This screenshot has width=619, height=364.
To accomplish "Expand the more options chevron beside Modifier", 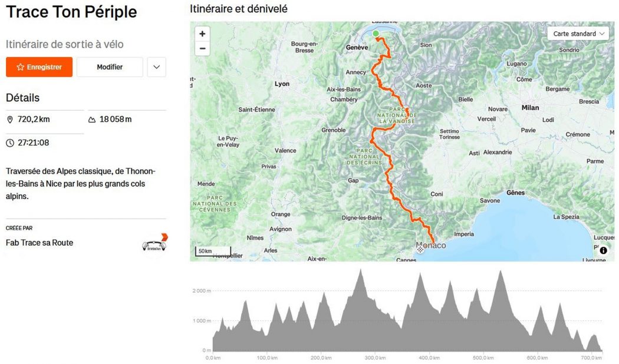I will pos(156,67).
